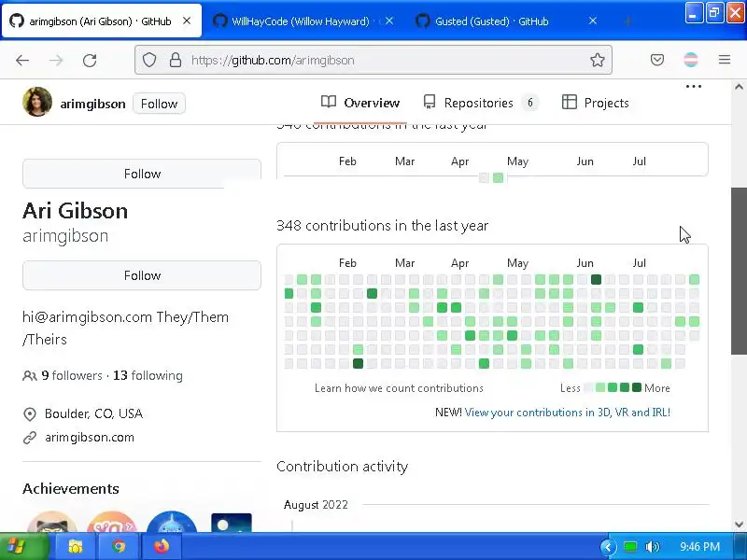Click the vertical scrollbar thumb
Image resolution: width=747 pixels, height=560 pixels.
739,271
